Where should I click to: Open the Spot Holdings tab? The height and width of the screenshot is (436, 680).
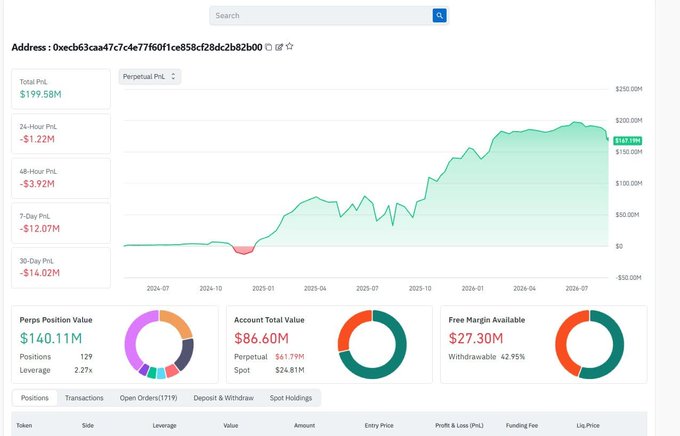(291, 398)
